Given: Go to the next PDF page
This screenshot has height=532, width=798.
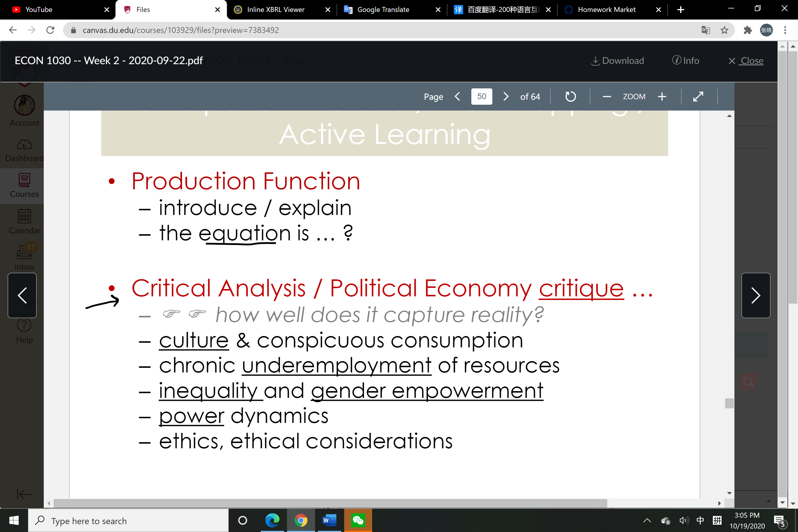Looking at the screenshot, I should pyautogui.click(x=506, y=97).
